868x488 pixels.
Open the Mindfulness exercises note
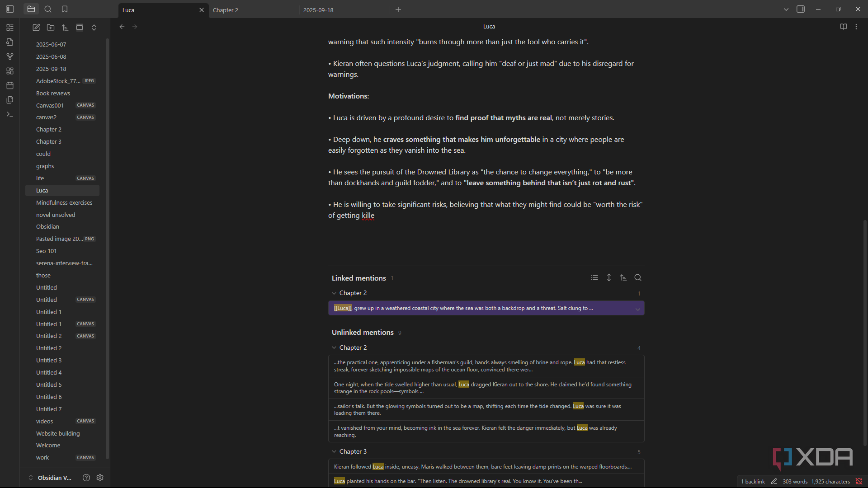[x=62, y=202]
